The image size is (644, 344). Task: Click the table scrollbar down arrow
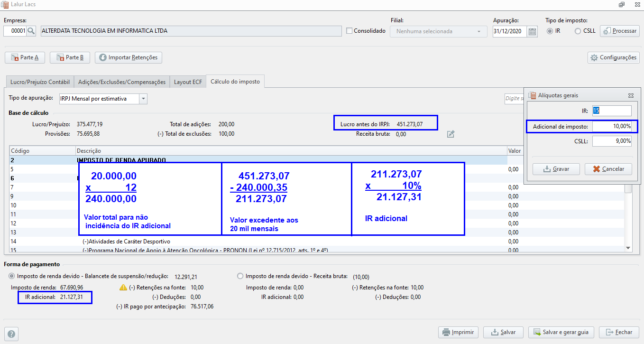coord(628,248)
